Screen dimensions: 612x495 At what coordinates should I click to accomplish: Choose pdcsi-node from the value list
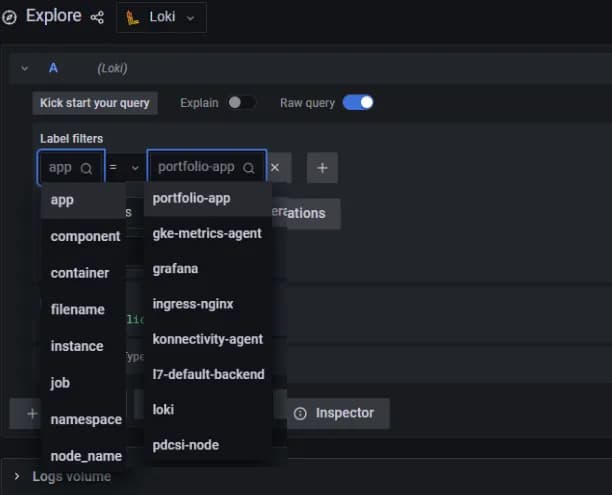click(x=208, y=445)
